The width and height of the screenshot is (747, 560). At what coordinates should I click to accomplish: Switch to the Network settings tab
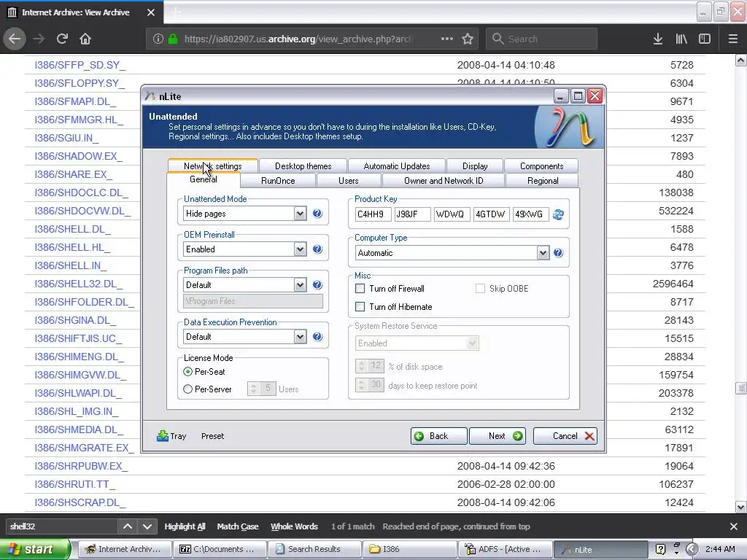213,166
